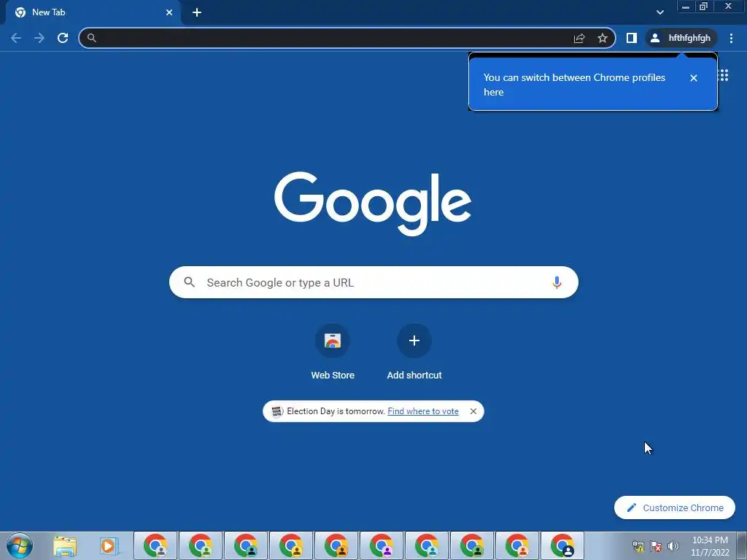Go forward with the forward arrow
This screenshot has height=560, width=747.
click(x=39, y=38)
